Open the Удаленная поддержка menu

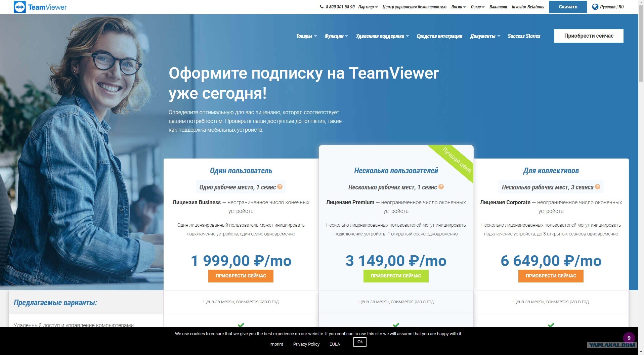click(x=382, y=36)
